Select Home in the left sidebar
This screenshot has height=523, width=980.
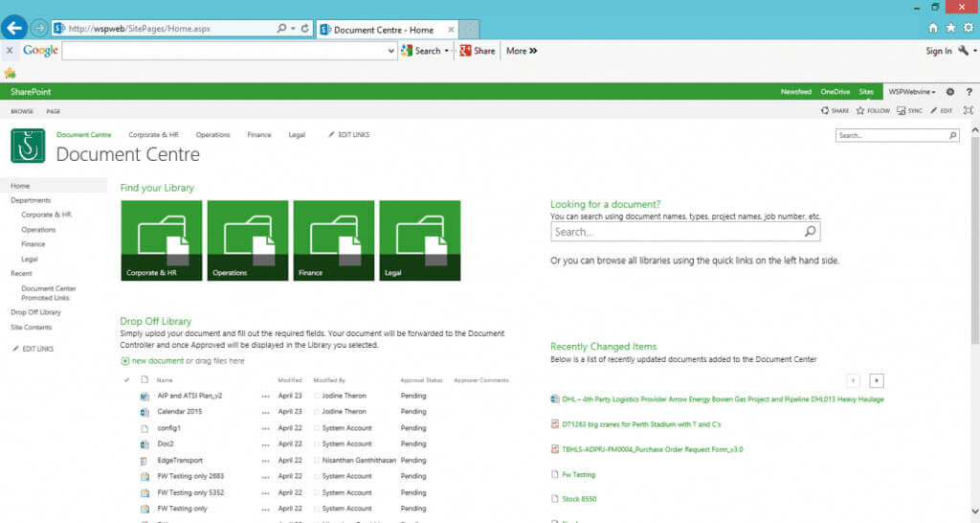coord(20,186)
